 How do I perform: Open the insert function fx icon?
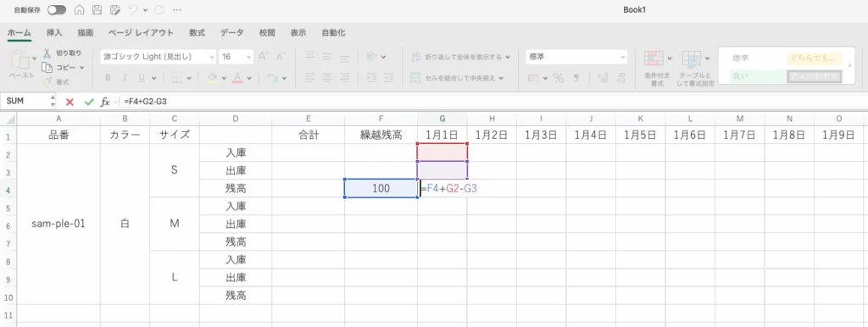pos(104,102)
